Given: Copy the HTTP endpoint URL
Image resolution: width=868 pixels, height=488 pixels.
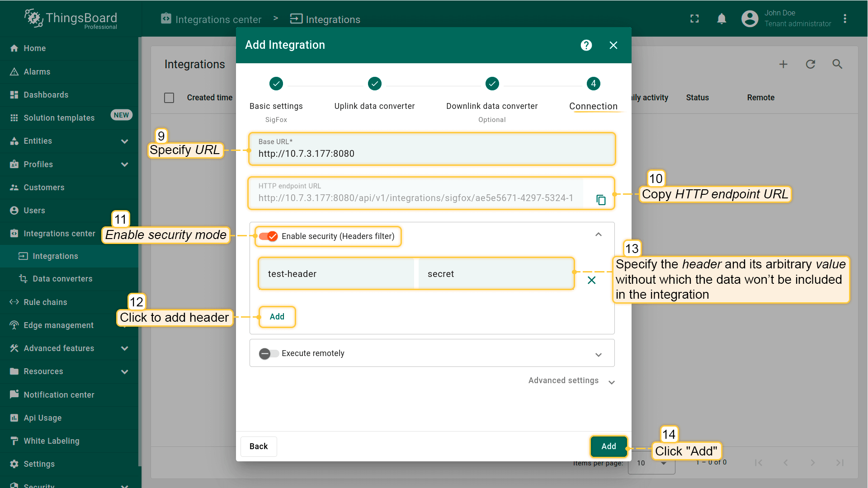Looking at the screenshot, I should tap(601, 200).
